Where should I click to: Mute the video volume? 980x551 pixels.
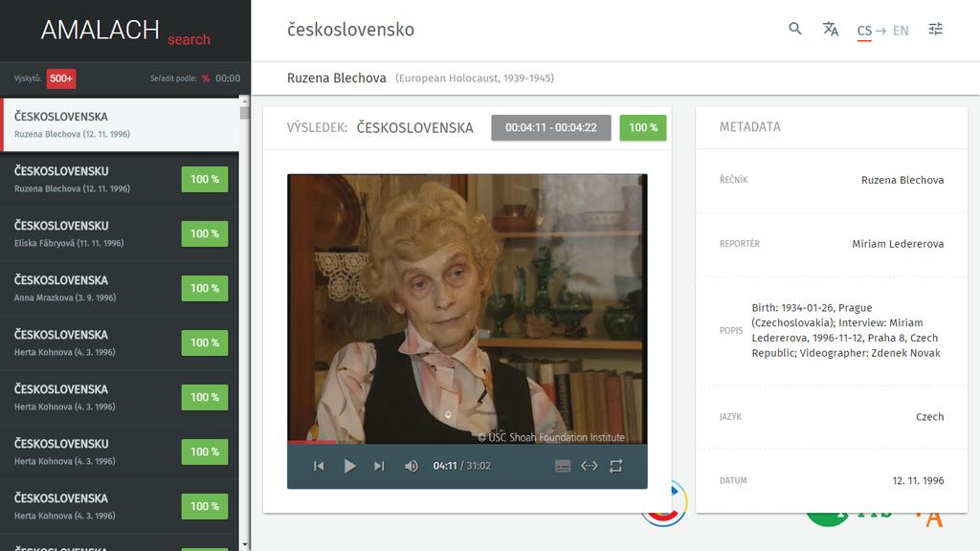click(411, 466)
